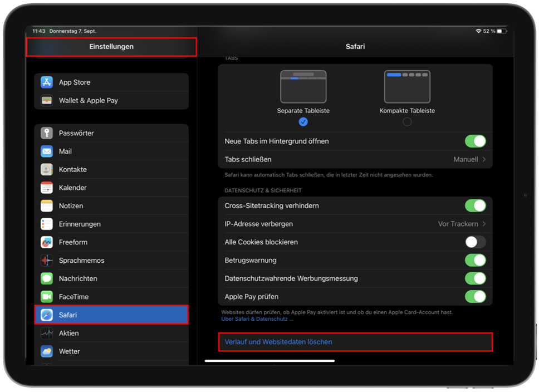Tap the Vor Trackern value text
The image size is (539, 392).
(458, 224)
